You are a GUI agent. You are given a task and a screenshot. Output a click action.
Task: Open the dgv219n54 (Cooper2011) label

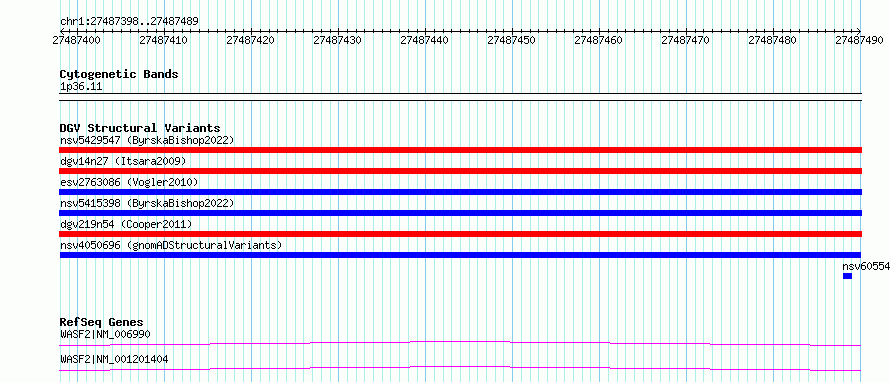click(x=126, y=224)
